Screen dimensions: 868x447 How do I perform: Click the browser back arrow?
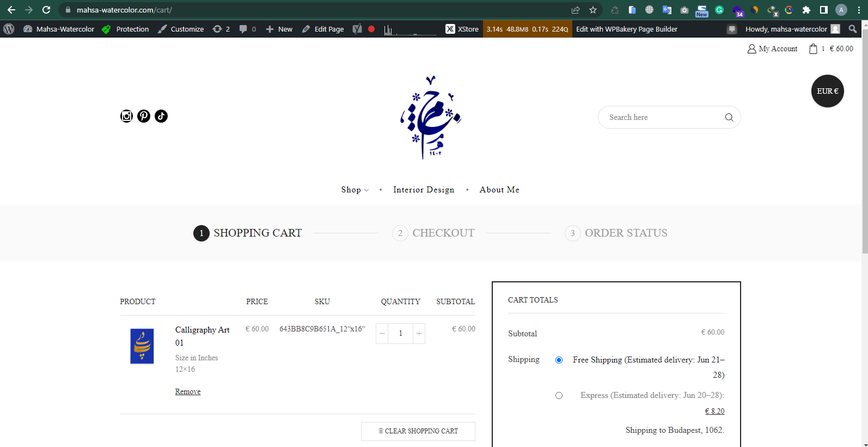pyautogui.click(x=11, y=10)
